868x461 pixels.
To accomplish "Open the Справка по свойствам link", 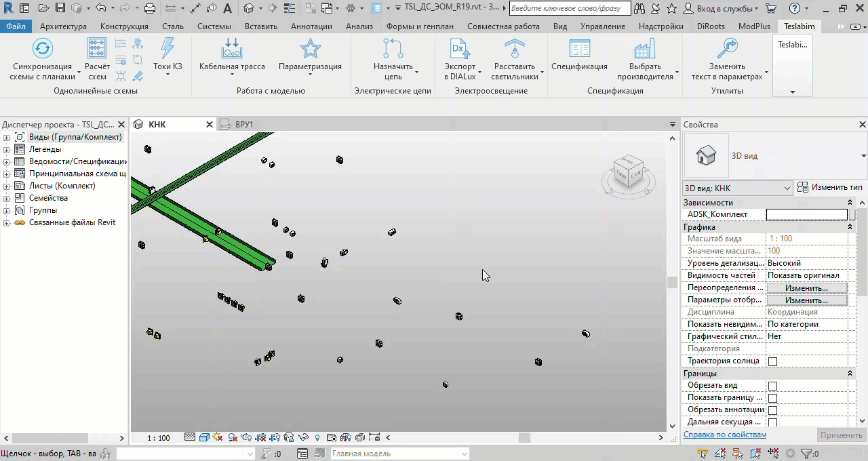I will 725,435.
